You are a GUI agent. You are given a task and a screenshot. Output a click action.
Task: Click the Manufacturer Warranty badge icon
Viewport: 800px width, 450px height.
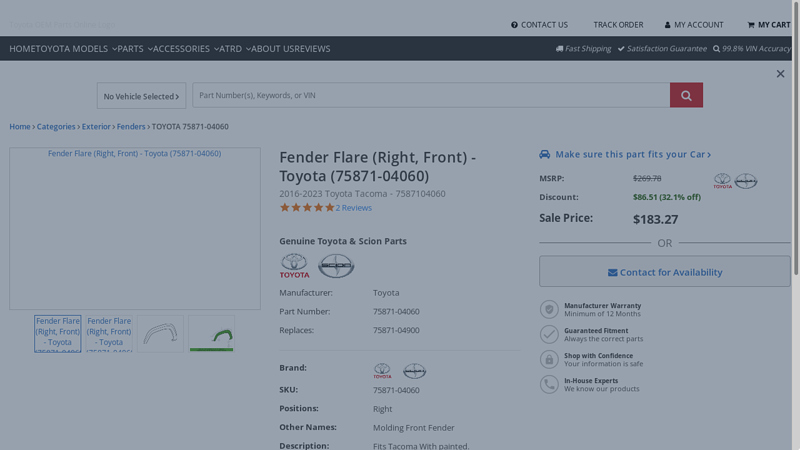[x=549, y=310]
